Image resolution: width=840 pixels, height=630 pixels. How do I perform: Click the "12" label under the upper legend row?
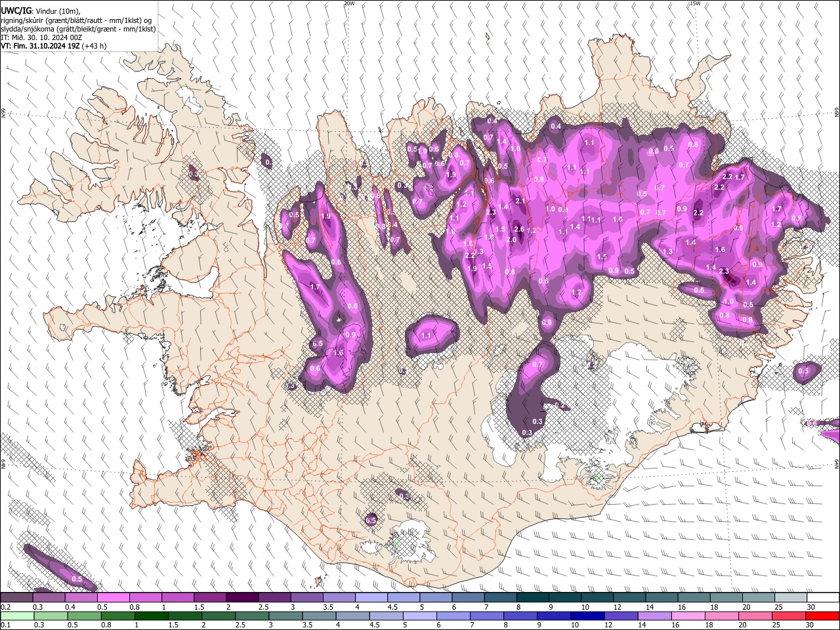(617, 607)
